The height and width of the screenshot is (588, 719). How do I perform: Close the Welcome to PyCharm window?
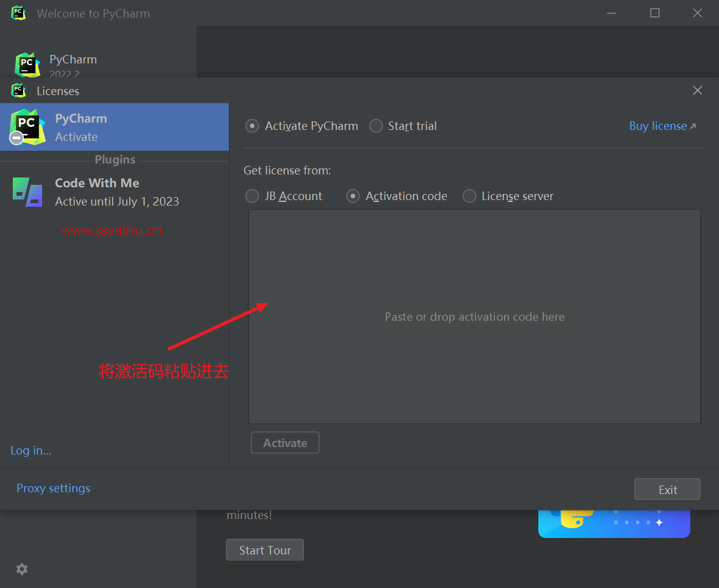tap(698, 13)
